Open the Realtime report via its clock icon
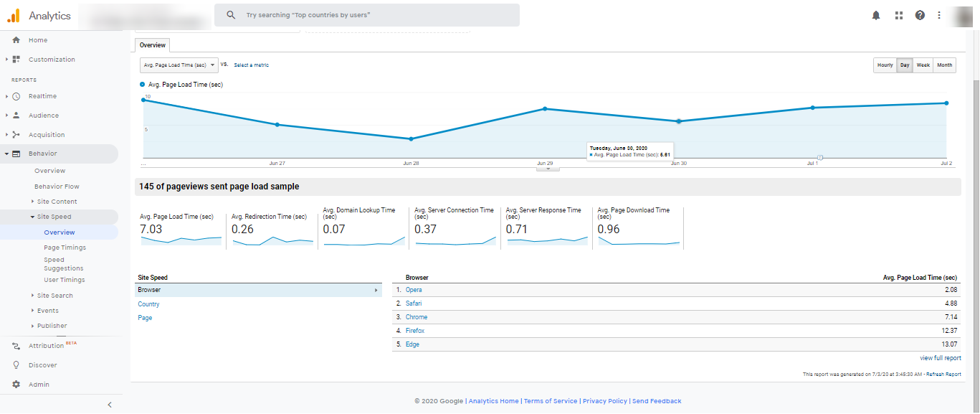The image size is (980, 414). tap(16, 96)
